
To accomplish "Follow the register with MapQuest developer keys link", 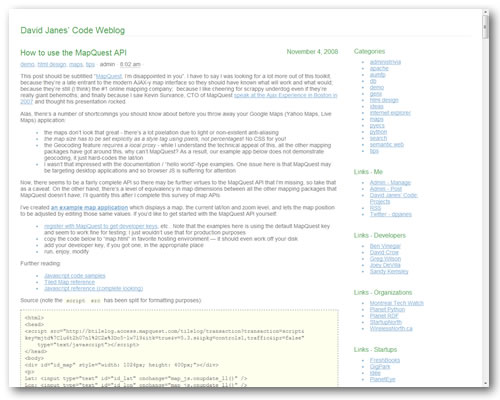I will click(101, 226).
